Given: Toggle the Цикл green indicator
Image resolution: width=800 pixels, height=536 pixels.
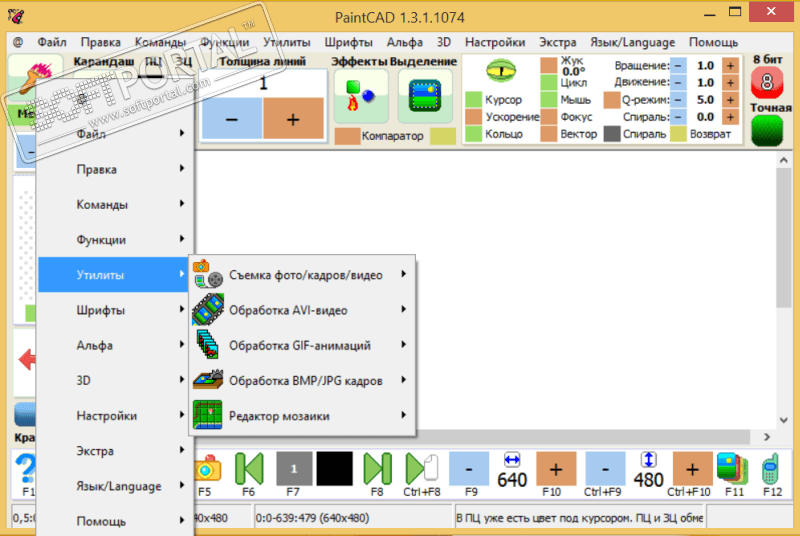Looking at the screenshot, I should click(x=549, y=83).
